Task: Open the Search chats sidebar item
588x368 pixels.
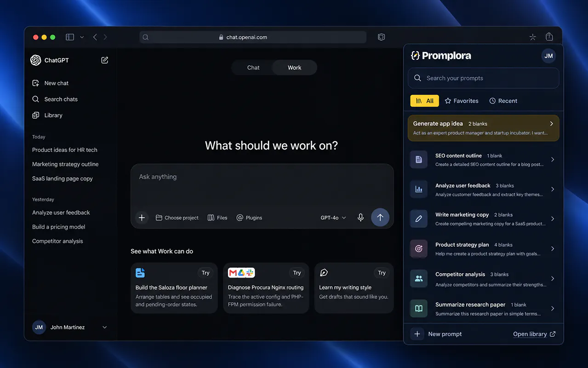Action: 55,99
